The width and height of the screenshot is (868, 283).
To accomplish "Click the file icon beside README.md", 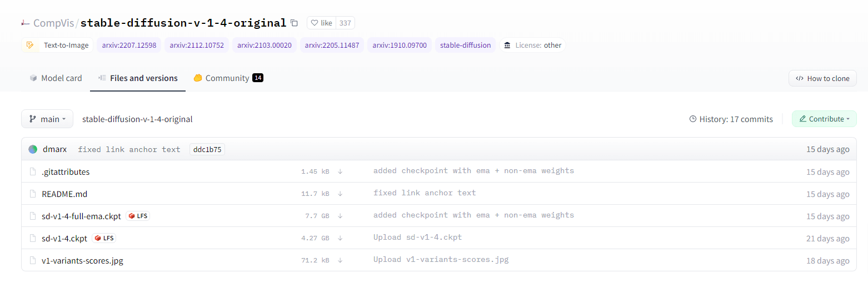I will [x=33, y=194].
